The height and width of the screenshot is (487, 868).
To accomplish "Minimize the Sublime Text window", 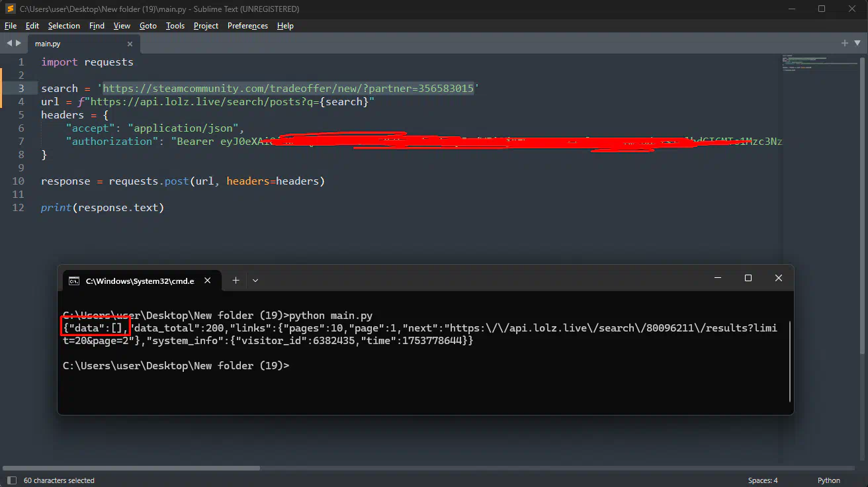I will click(x=793, y=9).
